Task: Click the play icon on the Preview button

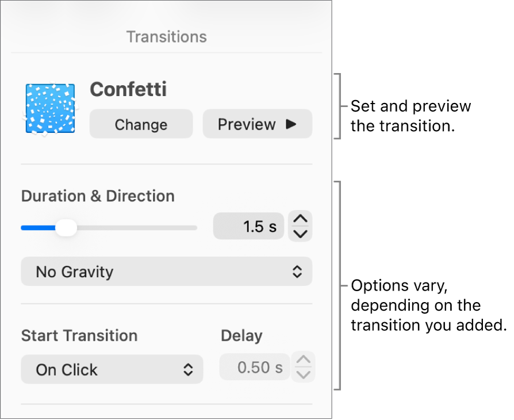Action: pyautogui.click(x=291, y=124)
